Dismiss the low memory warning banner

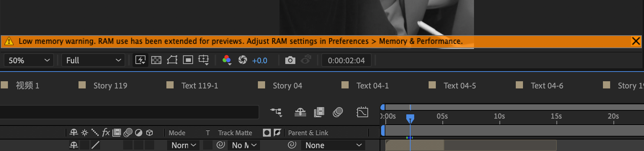(x=636, y=41)
